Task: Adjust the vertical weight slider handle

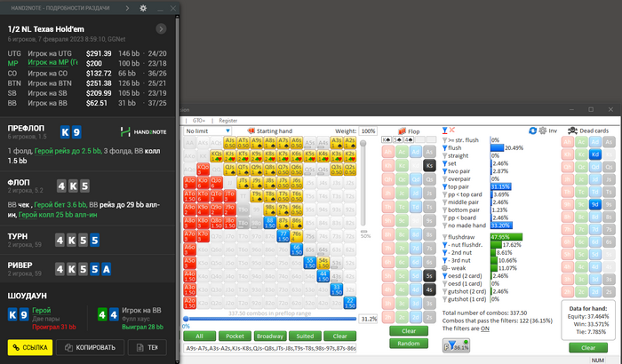Action: pyautogui.click(x=363, y=144)
